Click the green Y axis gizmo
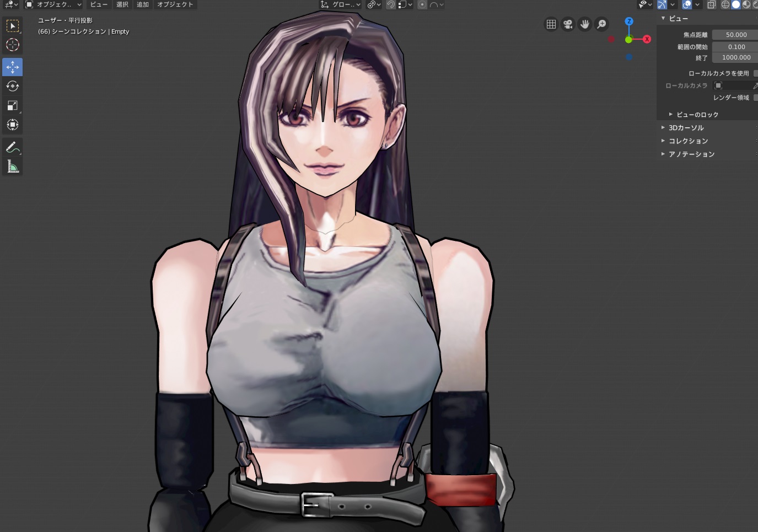 click(x=628, y=40)
